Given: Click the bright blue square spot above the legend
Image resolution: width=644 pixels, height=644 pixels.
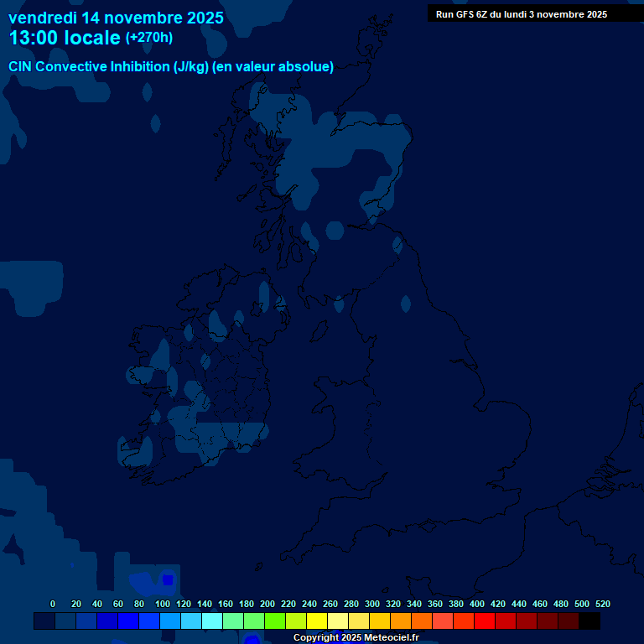Looking at the screenshot, I should click(x=168, y=579).
